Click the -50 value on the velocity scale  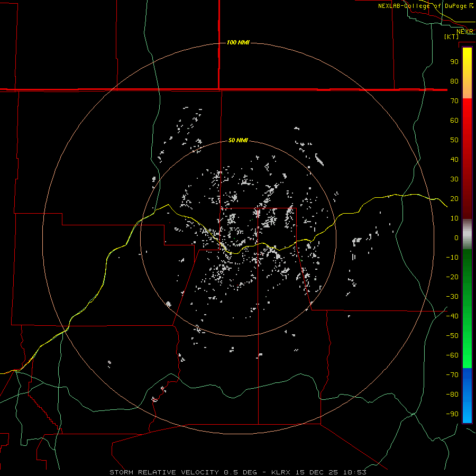coord(452,336)
